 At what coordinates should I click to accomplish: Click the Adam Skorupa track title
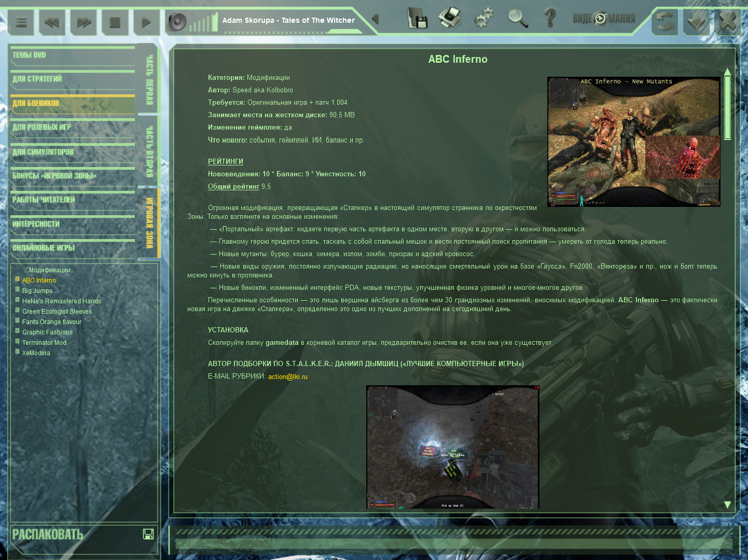(288, 20)
